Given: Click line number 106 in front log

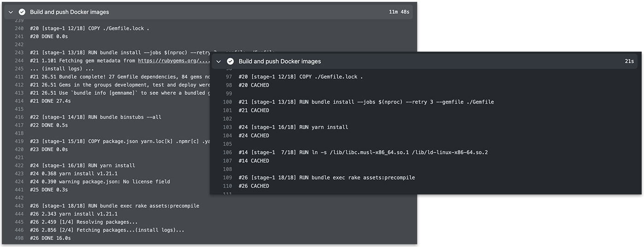Looking at the screenshot, I should click(x=227, y=152).
